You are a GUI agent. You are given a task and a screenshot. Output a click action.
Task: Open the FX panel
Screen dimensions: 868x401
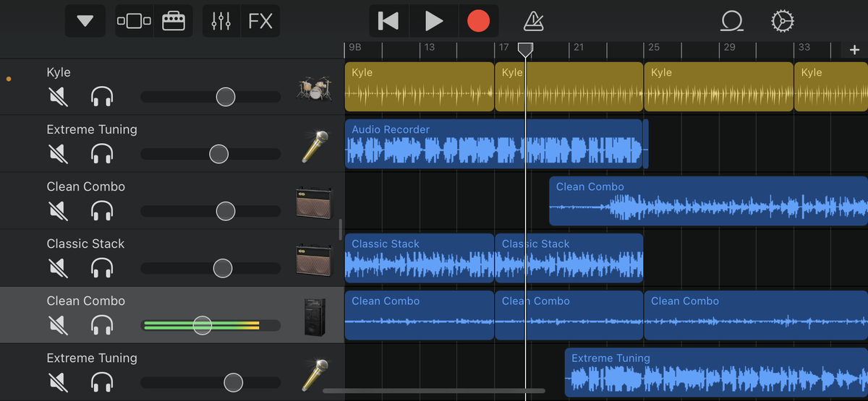(260, 21)
